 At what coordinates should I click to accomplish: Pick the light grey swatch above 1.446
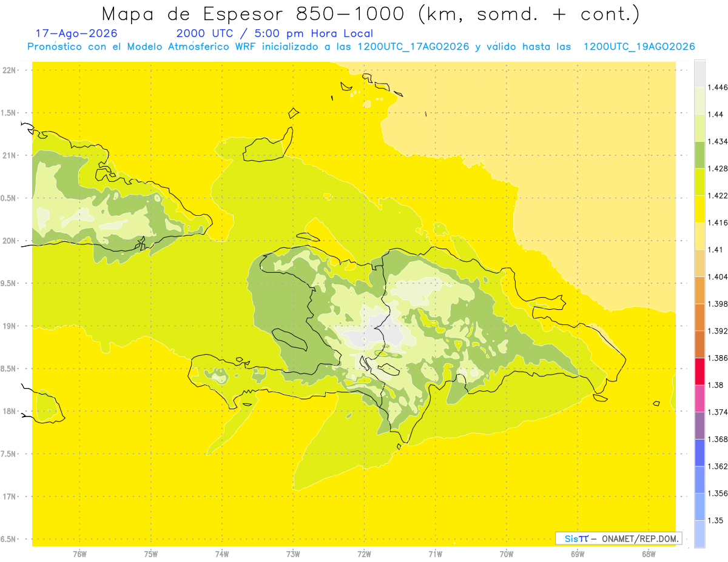(699, 73)
